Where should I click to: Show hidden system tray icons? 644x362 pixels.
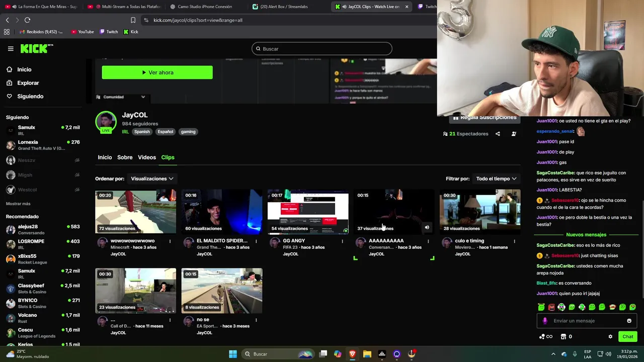tap(553, 354)
